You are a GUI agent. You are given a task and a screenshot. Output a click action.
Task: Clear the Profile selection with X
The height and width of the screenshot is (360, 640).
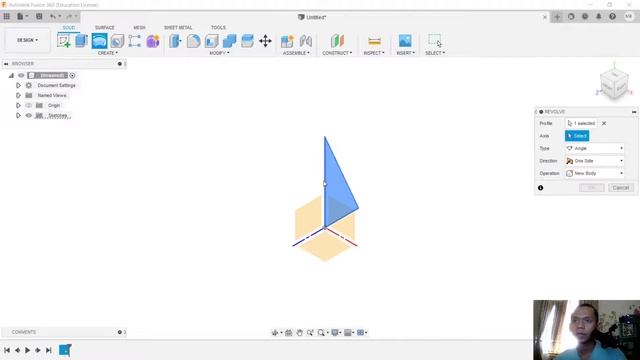(x=604, y=123)
